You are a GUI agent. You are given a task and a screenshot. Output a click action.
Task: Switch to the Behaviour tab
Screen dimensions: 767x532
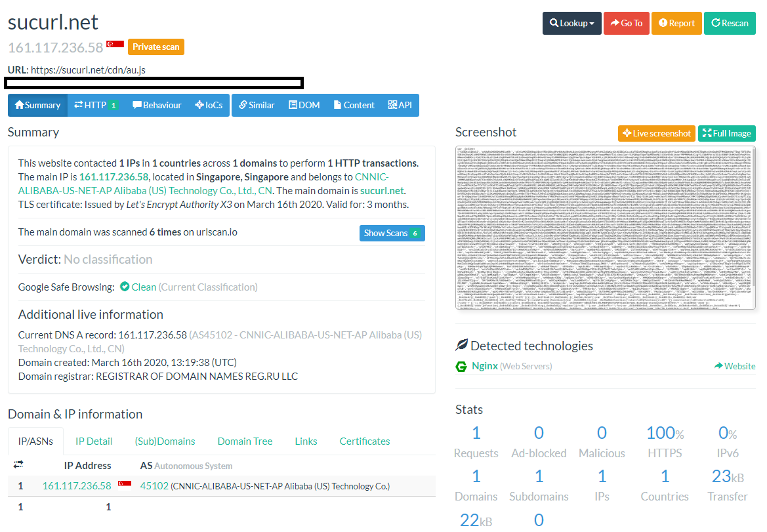tap(157, 105)
